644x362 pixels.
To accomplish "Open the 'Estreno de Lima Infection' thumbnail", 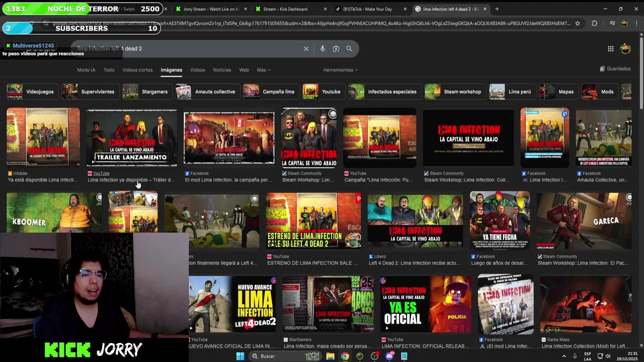I will [313, 221].
